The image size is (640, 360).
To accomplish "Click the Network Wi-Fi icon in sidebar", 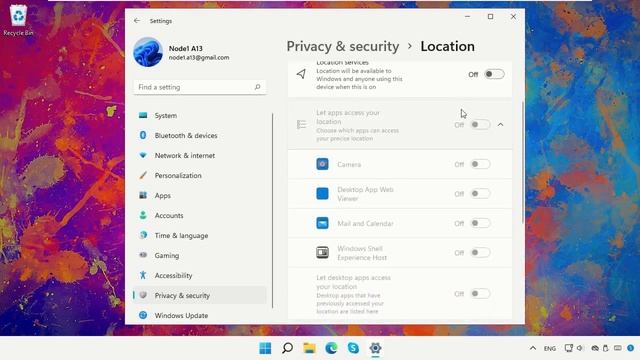I will (143, 155).
